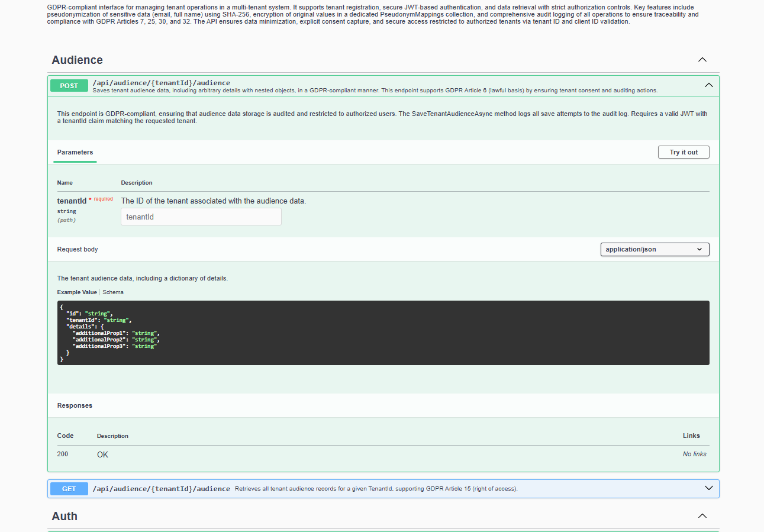
Task: Click the 200 response code
Action: [63, 454]
